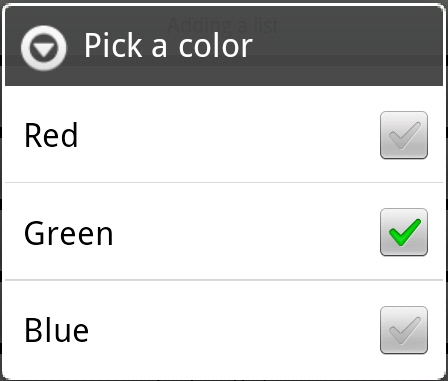Click the divider between Green and Blue

pos(224,280)
